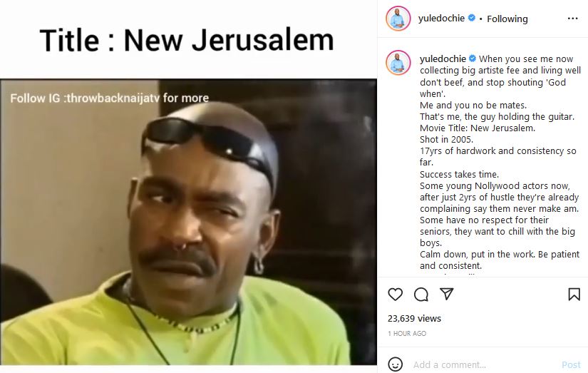Share post with paper plane icon
This screenshot has height=373, width=588.
[446, 294]
